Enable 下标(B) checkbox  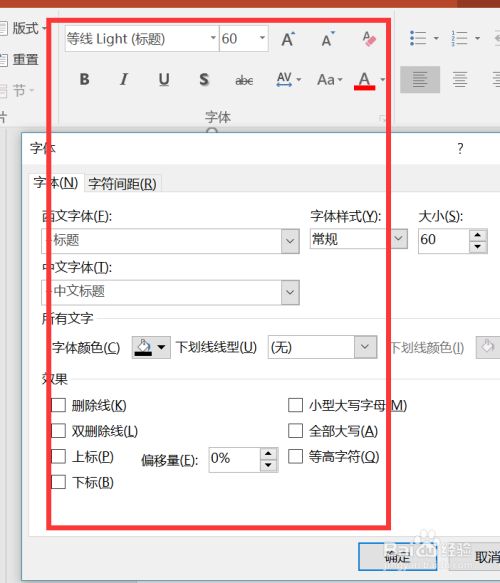[x=58, y=482]
